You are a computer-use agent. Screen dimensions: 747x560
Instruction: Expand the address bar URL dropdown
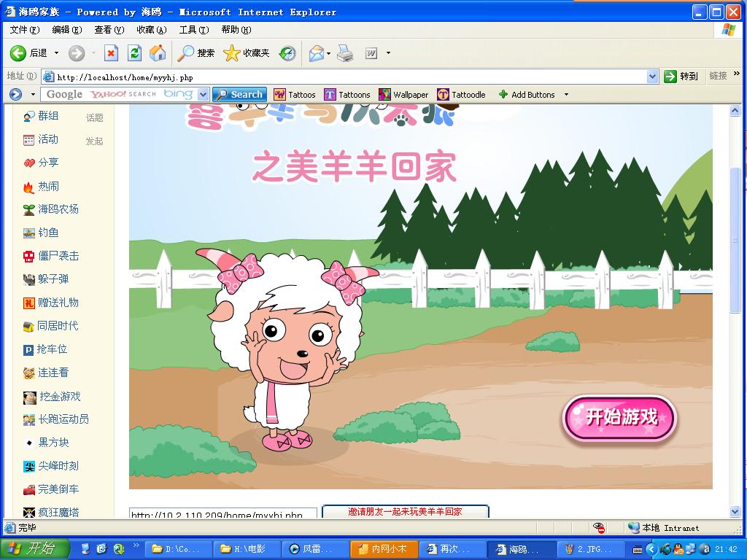coord(652,76)
